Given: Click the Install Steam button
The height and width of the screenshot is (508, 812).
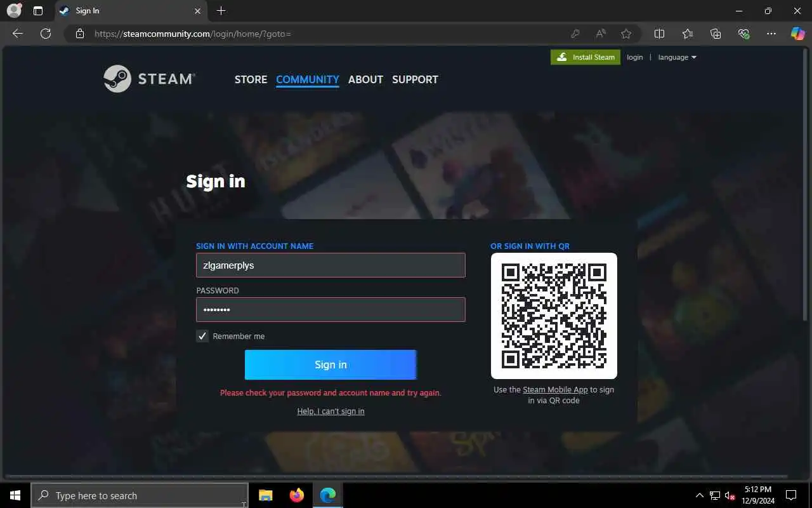Looking at the screenshot, I should pos(586,57).
